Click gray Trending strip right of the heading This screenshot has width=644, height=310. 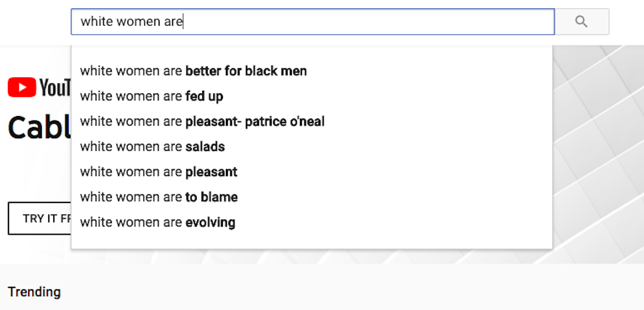(x=352, y=291)
